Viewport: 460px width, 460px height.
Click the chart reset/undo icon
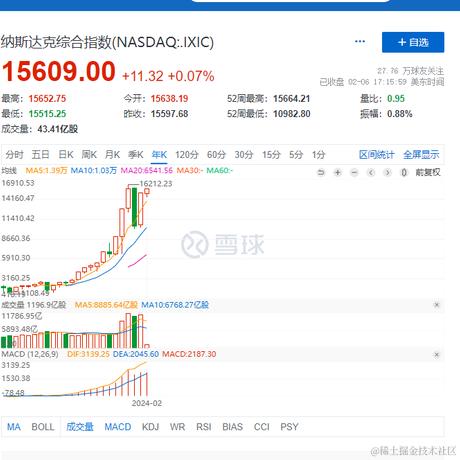(x=321, y=172)
